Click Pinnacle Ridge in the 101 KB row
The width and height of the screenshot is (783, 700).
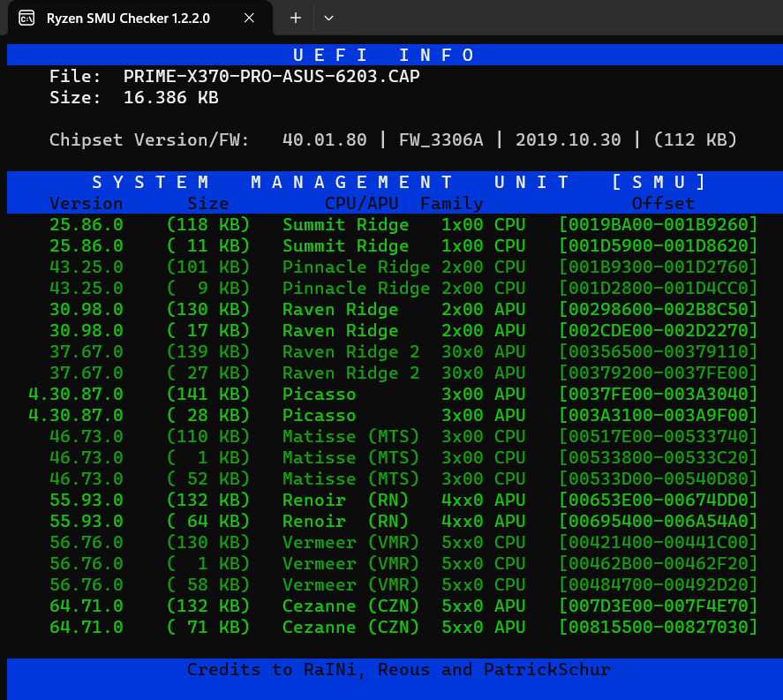pyautogui.click(x=356, y=267)
